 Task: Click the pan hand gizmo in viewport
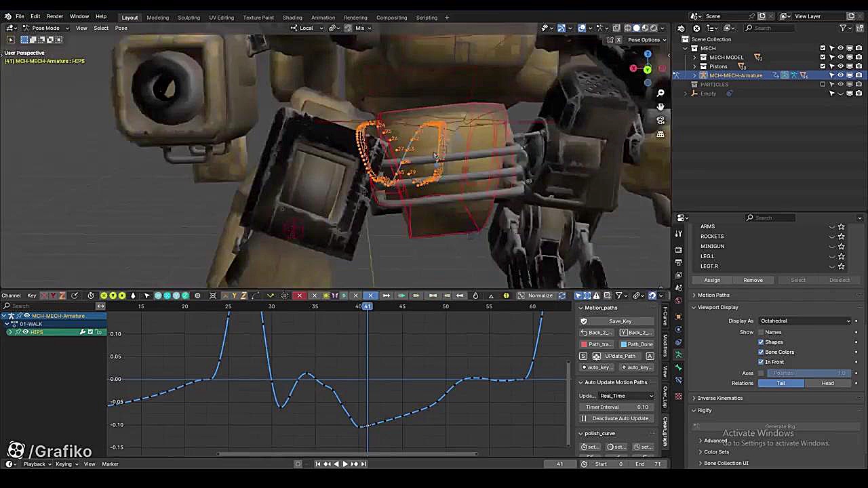coord(660,106)
